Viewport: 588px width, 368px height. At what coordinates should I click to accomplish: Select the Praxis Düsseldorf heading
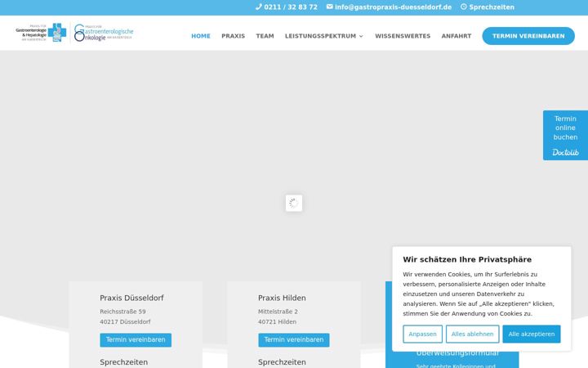pyautogui.click(x=131, y=298)
